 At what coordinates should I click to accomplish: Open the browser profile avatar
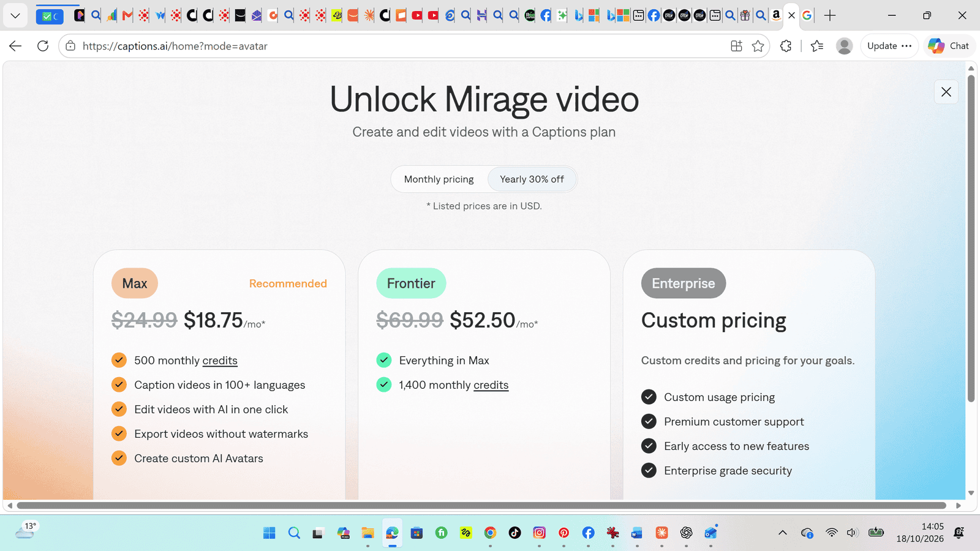tap(845, 46)
